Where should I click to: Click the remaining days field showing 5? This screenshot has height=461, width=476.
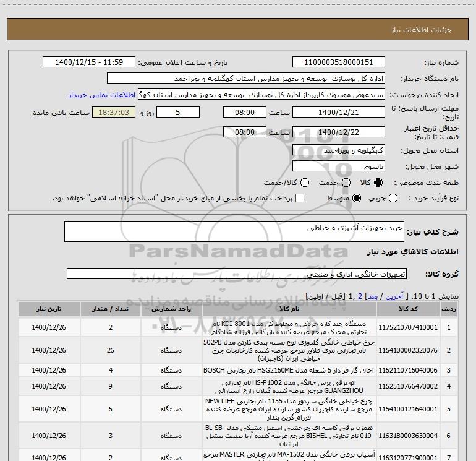178,113
